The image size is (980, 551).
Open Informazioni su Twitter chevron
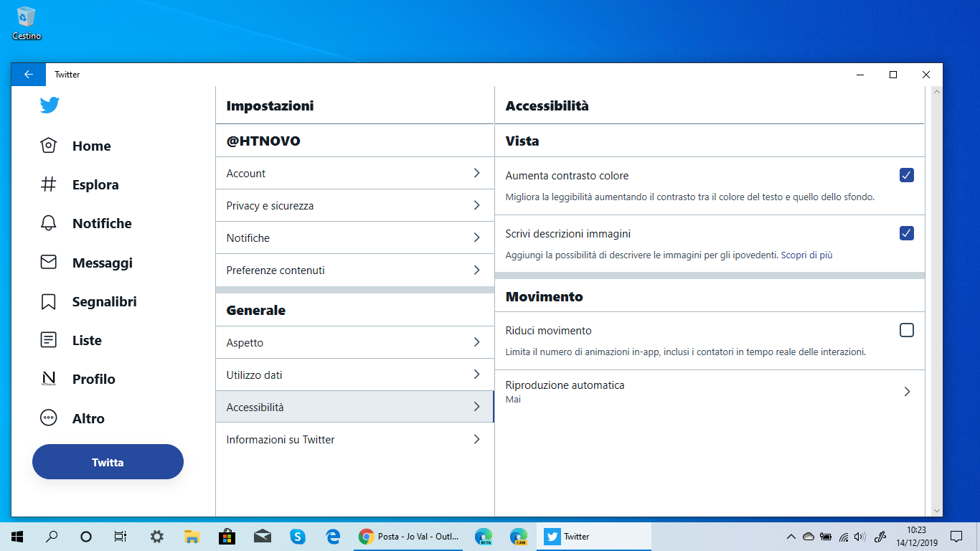(477, 439)
